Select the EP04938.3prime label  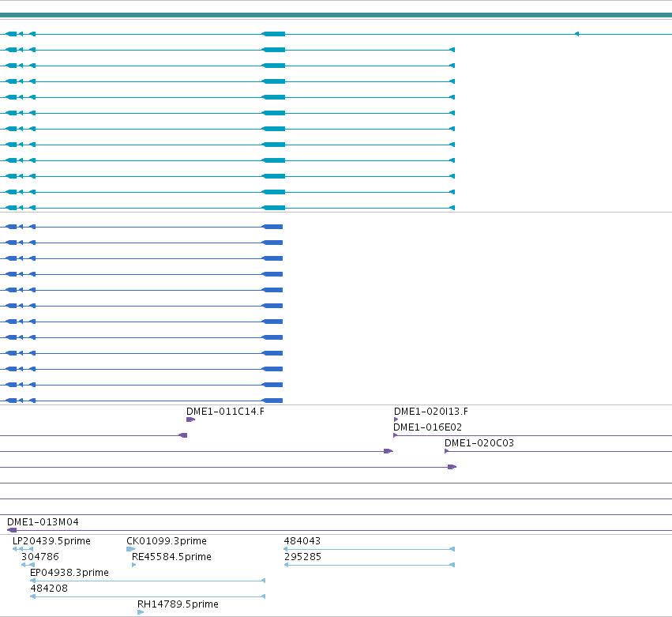pos(69,573)
